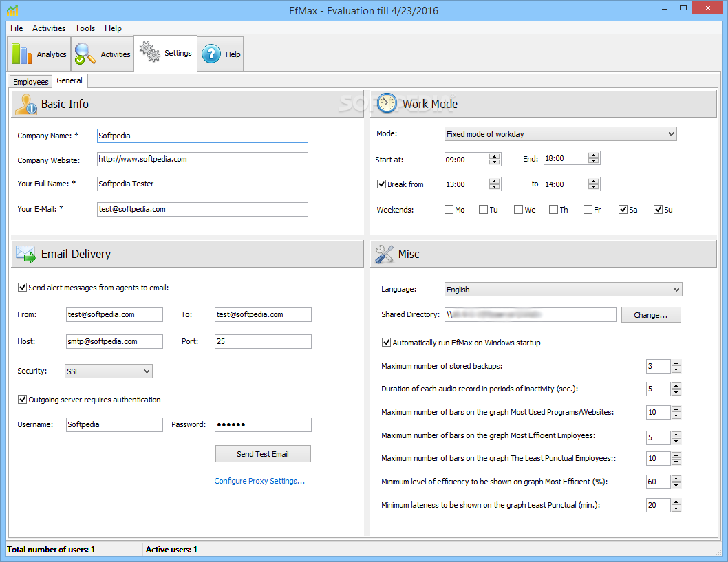Open the Activities menu in menu bar
This screenshot has height=562, width=728.
pyautogui.click(x=49, y=28)
